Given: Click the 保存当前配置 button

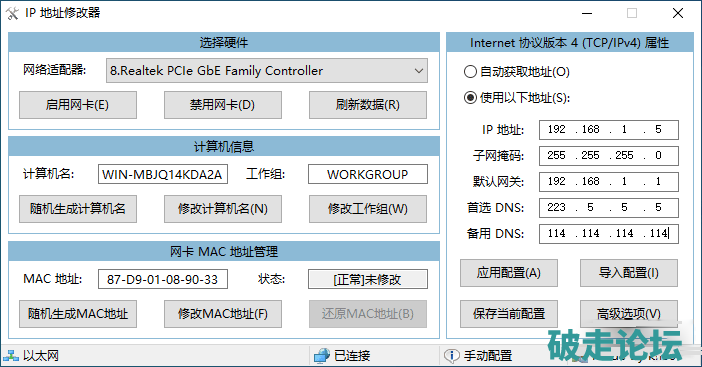Looking at the screenshot, I should tap(509, 314).
